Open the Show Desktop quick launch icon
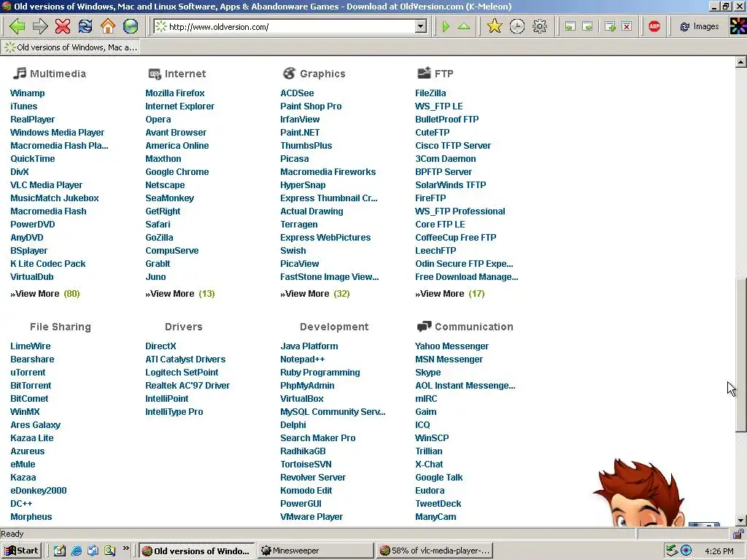This screenshot has width=747, height=560. 59,551
